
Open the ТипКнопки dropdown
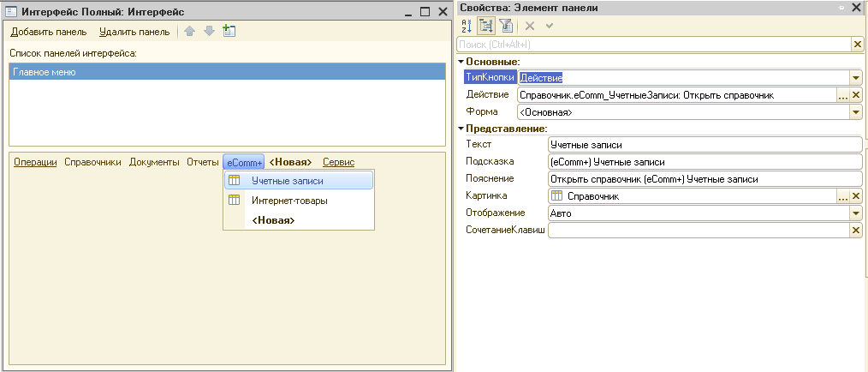point(856,78)
